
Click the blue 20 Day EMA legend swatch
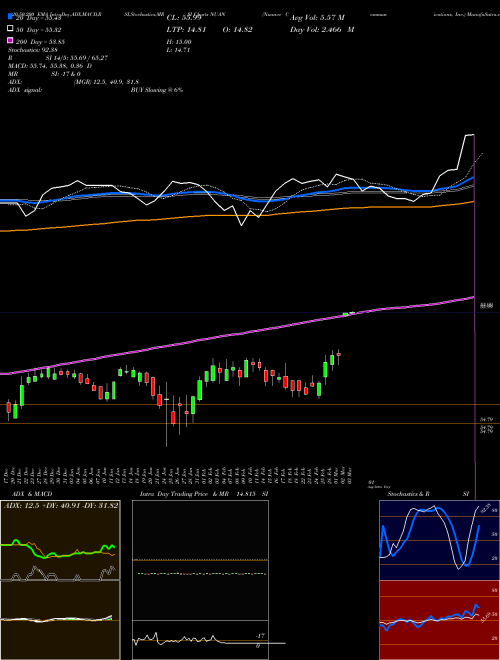[10, 17]
